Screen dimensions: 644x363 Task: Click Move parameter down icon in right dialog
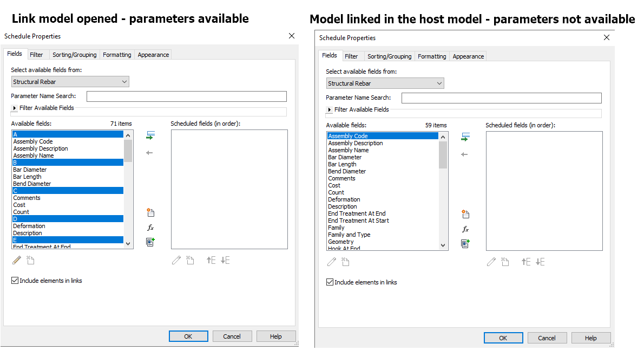[540, 262]
